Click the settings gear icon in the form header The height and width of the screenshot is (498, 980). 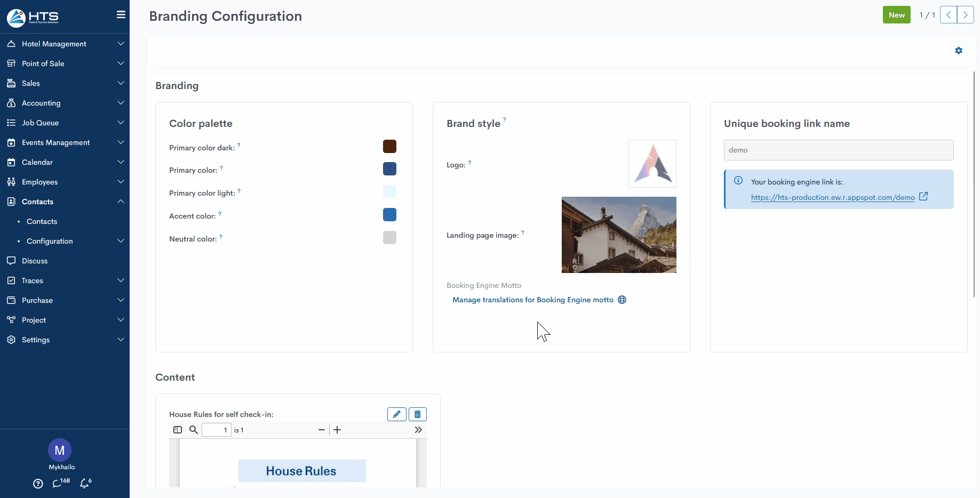(x=959, y=51)
